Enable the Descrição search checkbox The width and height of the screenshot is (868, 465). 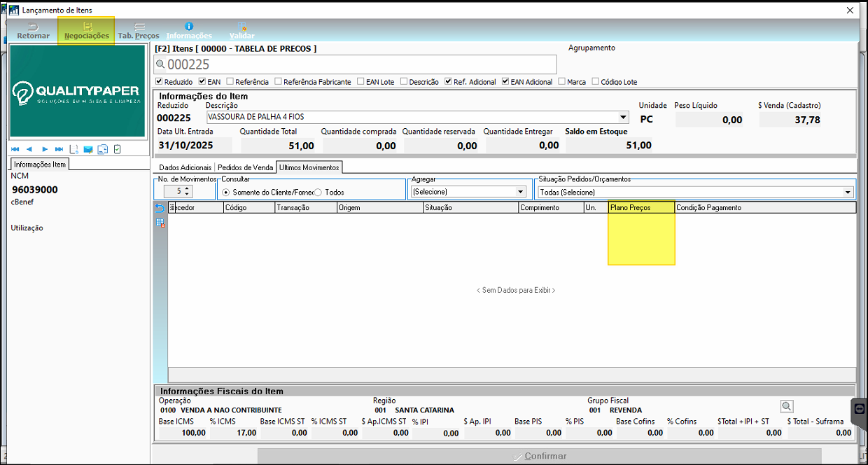[x=403, y=82]
